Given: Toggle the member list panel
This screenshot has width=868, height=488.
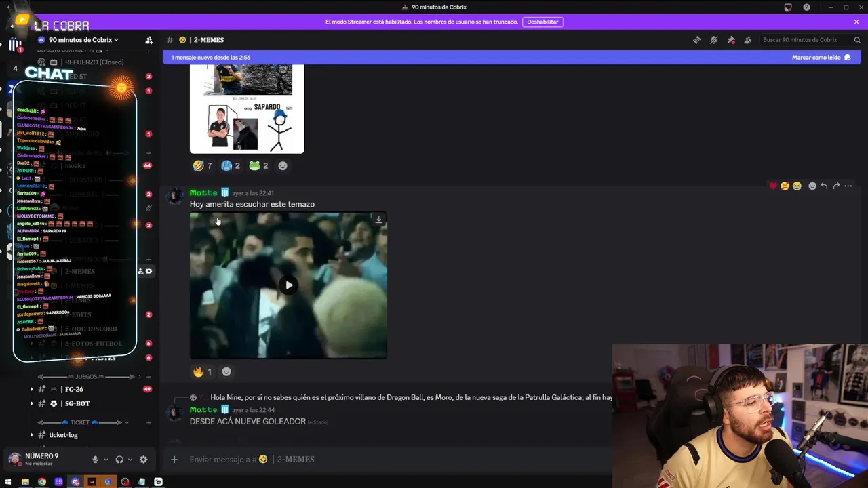Looking at the screenshot, I should click(748, 40).
